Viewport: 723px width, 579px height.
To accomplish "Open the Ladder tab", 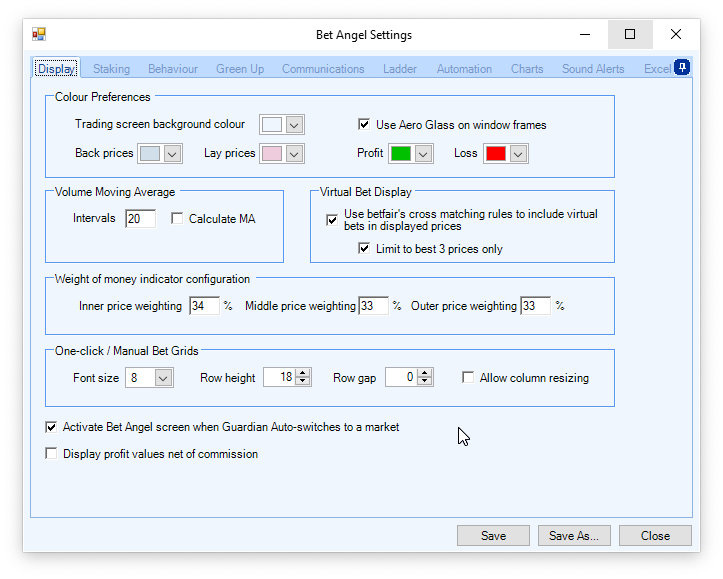I will tap(400, 69).
